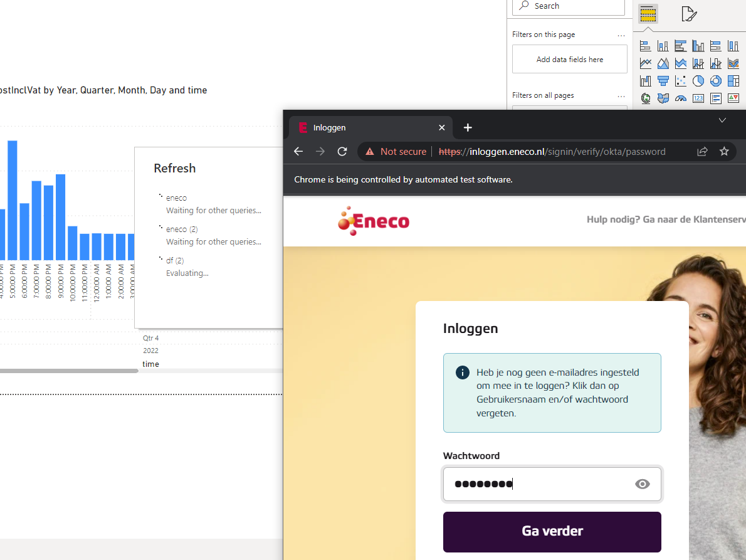Select the treemap visualization
The image size is (746, 560).
[733, 80]
